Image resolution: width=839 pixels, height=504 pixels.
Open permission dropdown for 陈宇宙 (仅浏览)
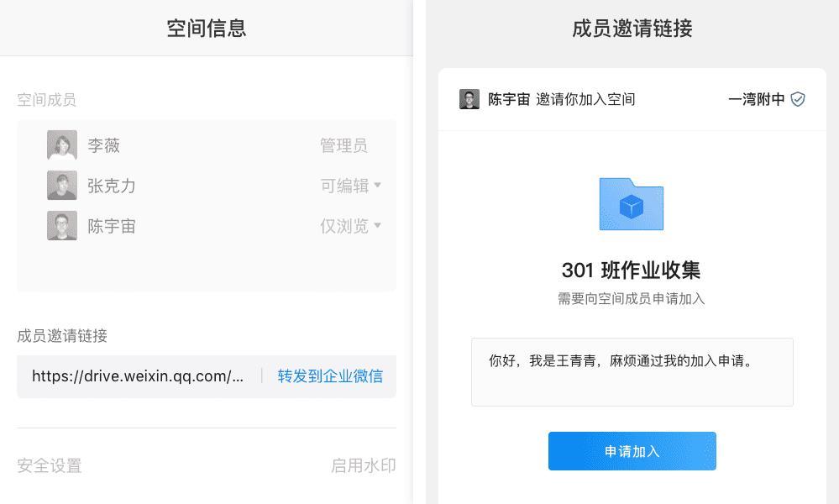pos(351,226)
